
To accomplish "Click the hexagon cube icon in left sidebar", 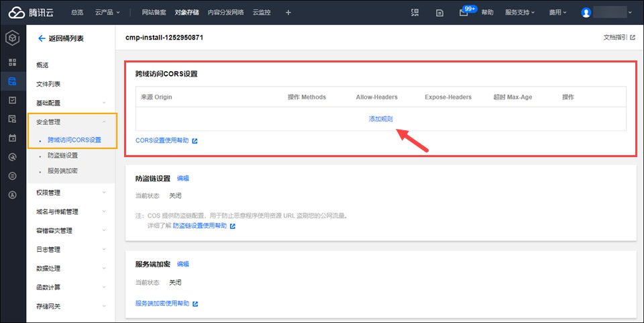I will point(13,39).
